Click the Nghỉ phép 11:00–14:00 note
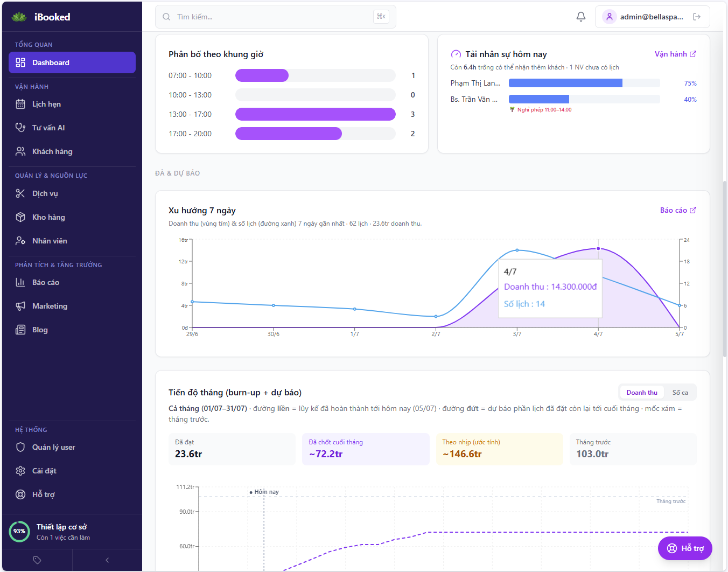The width and height of the screenshot is (728, 572). (541, 110)
